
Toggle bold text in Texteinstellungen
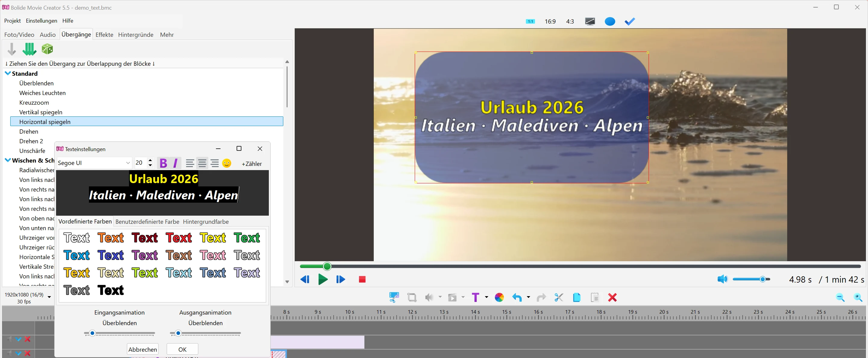point(163,163)
